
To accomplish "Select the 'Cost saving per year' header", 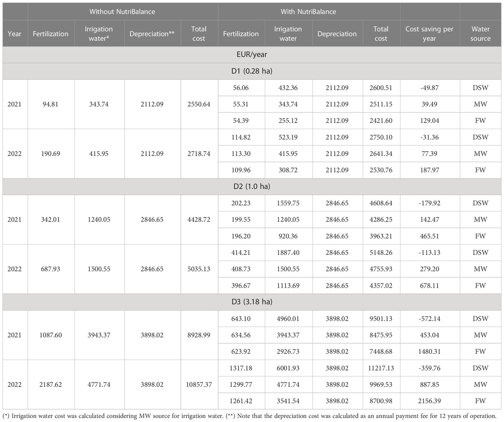I will pos(429,34).
